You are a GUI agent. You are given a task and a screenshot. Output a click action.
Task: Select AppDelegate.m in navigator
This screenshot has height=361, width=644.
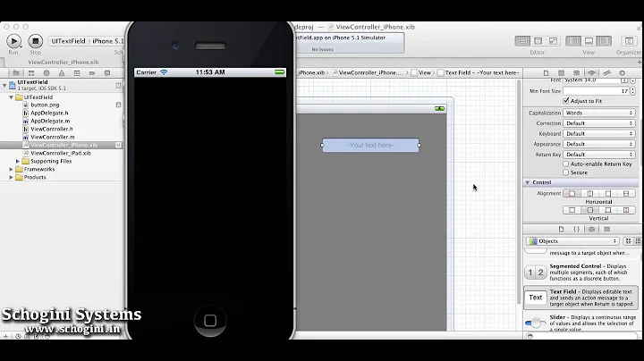(50, 121)
